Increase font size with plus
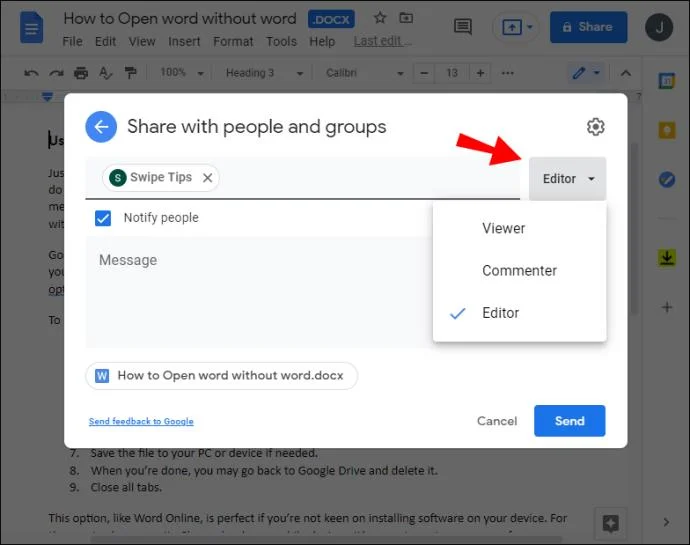 (x=481, y=73)
